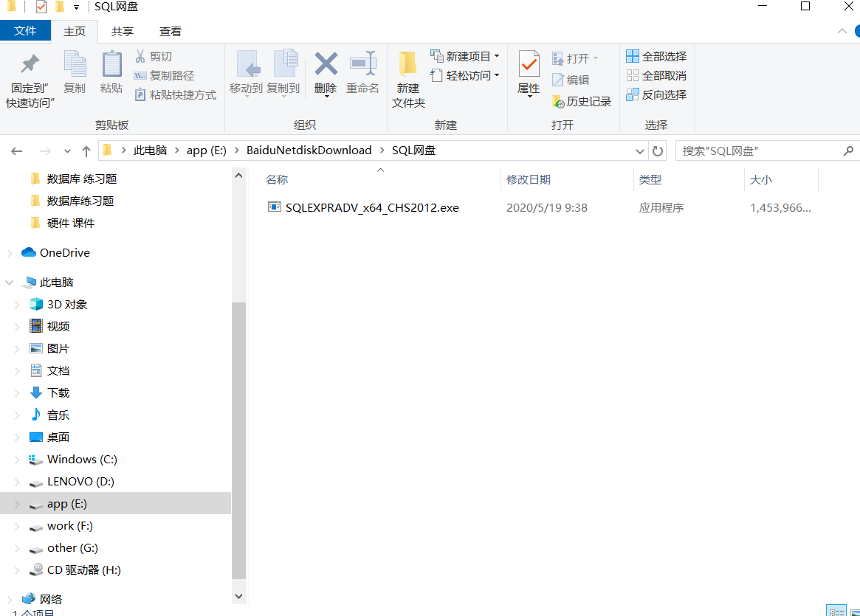Viewport: 860px width, 616px height.
Task: Sort by 修改日期 column header
Action: [528, 180]
